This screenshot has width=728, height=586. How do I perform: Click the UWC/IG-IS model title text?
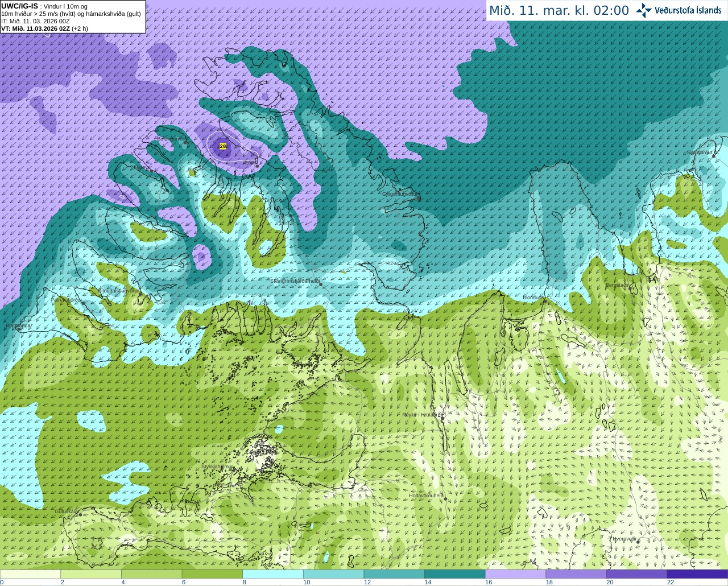(x=19, y=6)
